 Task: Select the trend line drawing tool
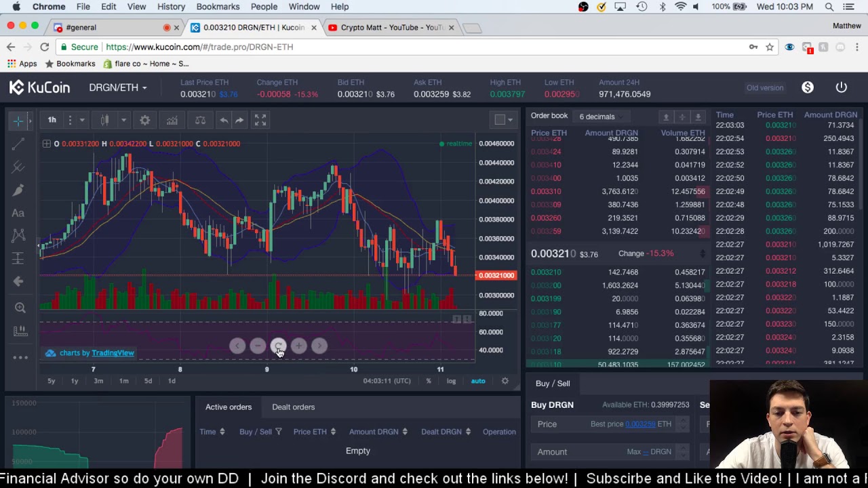point(18,144)
